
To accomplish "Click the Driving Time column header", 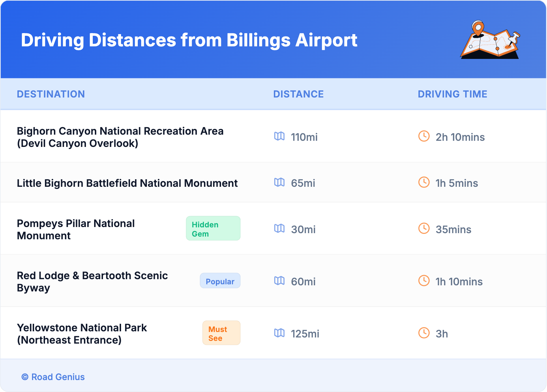I will click(453, 94).
